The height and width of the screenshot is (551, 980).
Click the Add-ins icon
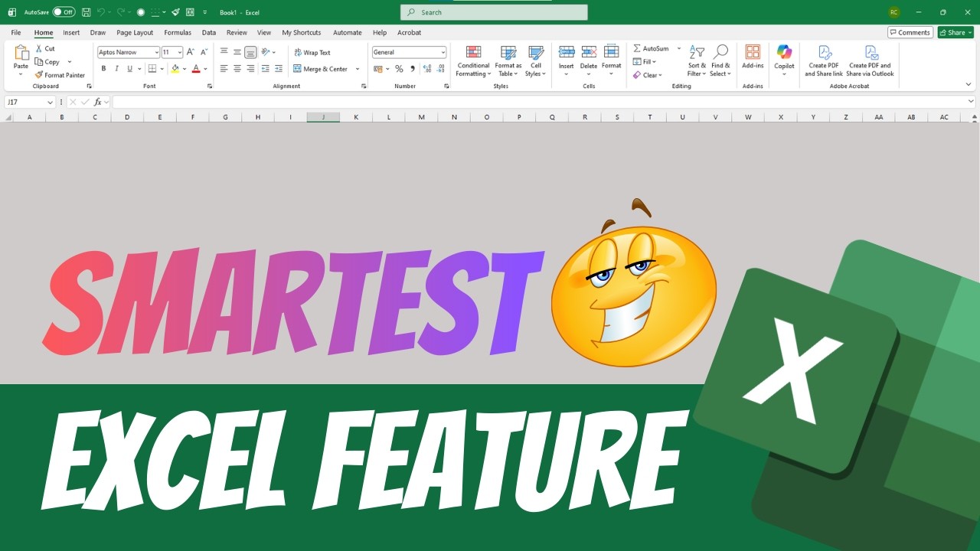(753, 52)
